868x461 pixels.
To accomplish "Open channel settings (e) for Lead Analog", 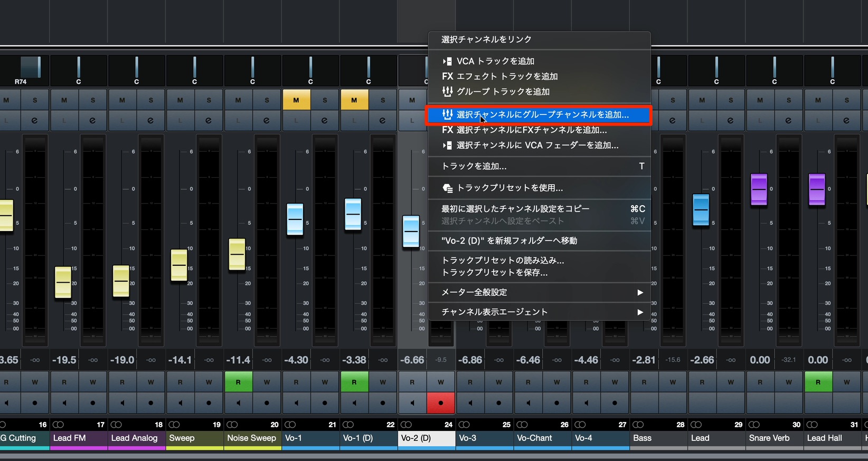I will pyautogui.click(x=151, y=121).
